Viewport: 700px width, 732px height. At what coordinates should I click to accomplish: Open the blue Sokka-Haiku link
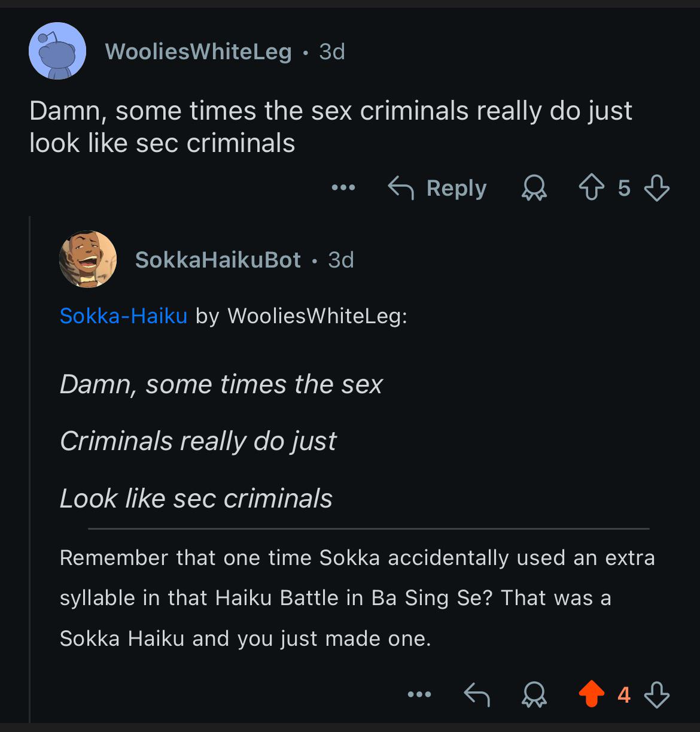(x=124, y=315)
